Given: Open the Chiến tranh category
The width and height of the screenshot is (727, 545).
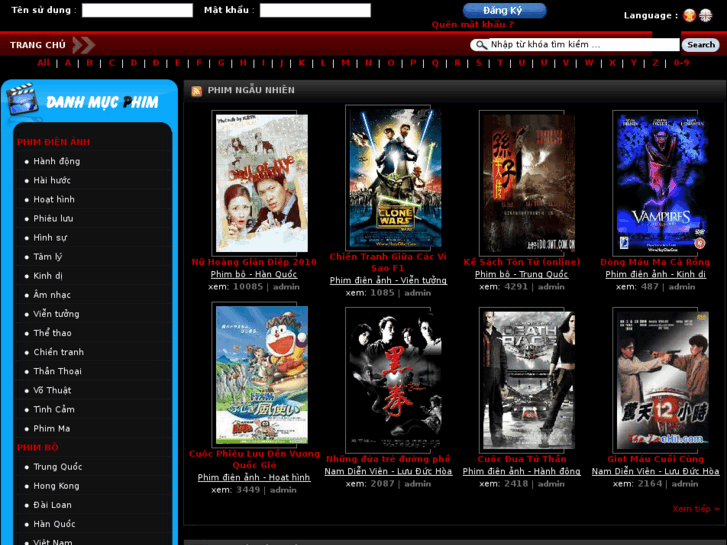Looking at the screenshot, I should (x=58, y=352).
